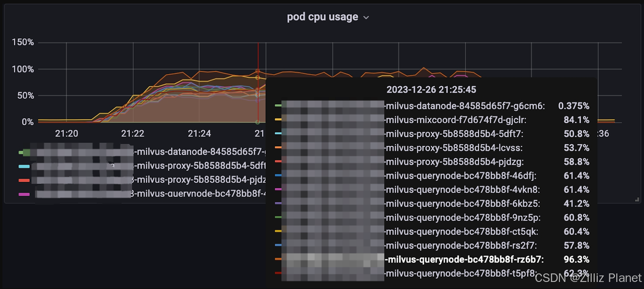The width and height of the screenshot is (644, 289).
Task: Click the 21:22 time axis label
Action: tap(133, 133)
